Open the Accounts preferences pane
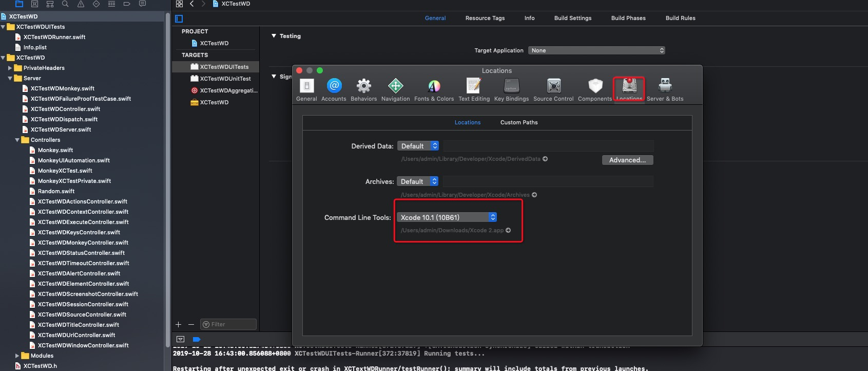The width and height of the screenshot is (868, 371). [334, 86]
